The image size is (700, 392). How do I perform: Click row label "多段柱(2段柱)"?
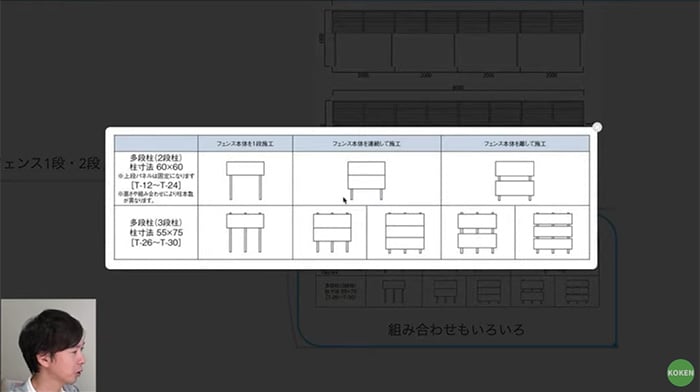pyautogui.click(x=156, y=158)
